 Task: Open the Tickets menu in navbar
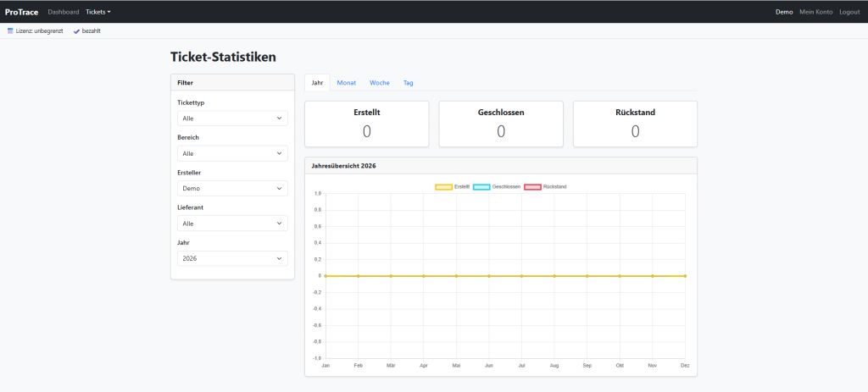click(x=98, y=12)
